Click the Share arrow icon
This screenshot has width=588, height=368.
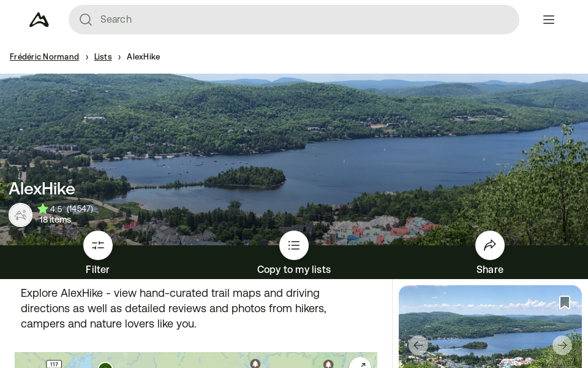click(x=490, y=245)
